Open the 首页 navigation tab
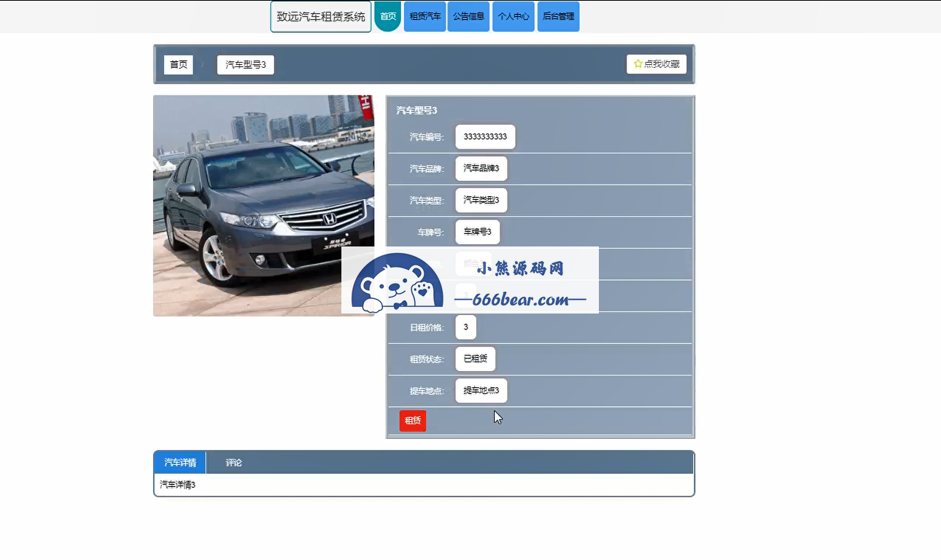Viewport: 941px width, 560px height. click(388, 16)
